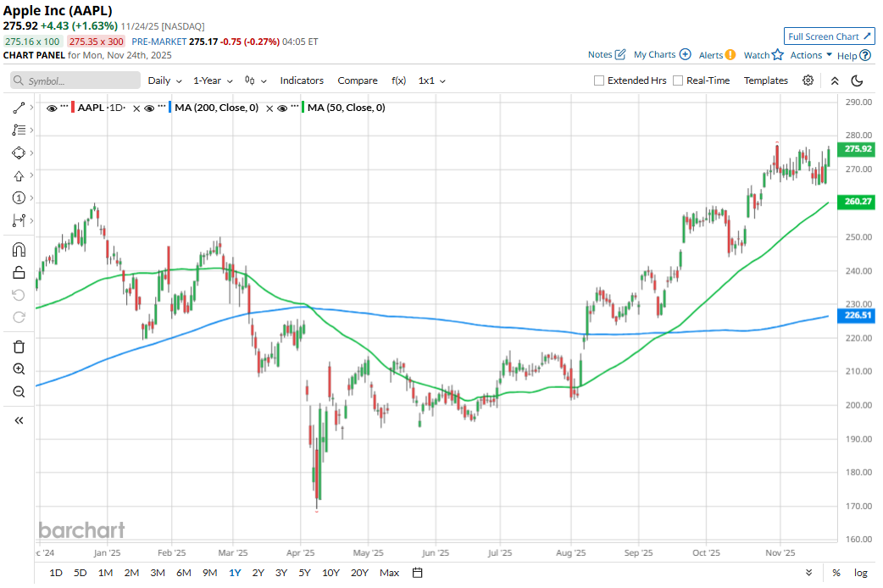Zoom out of the chart
The height and width of the screenshot is (588, 883).
point(19,391)
